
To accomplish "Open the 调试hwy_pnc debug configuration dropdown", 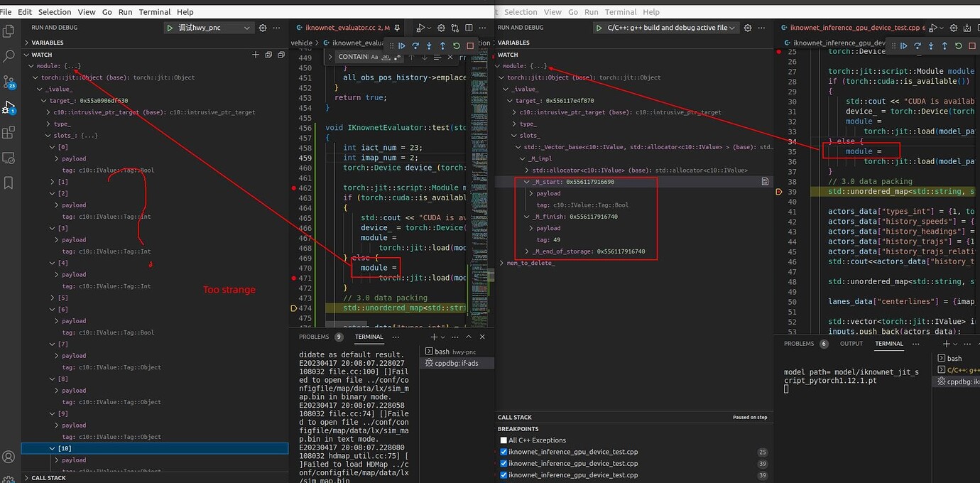I will tap(208, 28).
